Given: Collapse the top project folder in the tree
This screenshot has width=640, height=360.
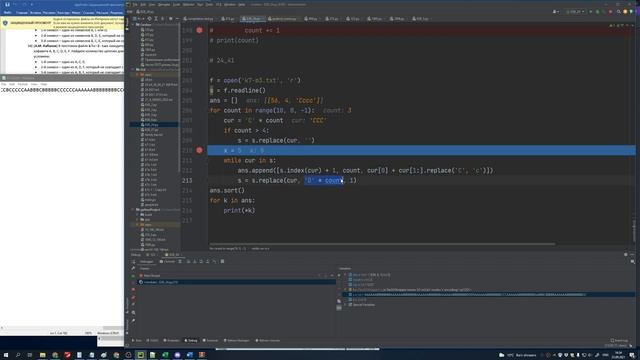Looking at the screenshot, I should point(133,24).
